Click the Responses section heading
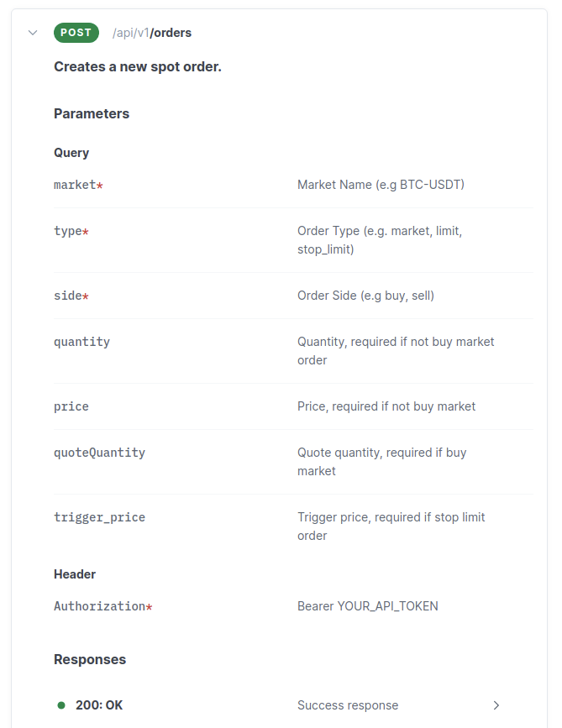The width and height of the screenshot is (562, 728). 90,659
